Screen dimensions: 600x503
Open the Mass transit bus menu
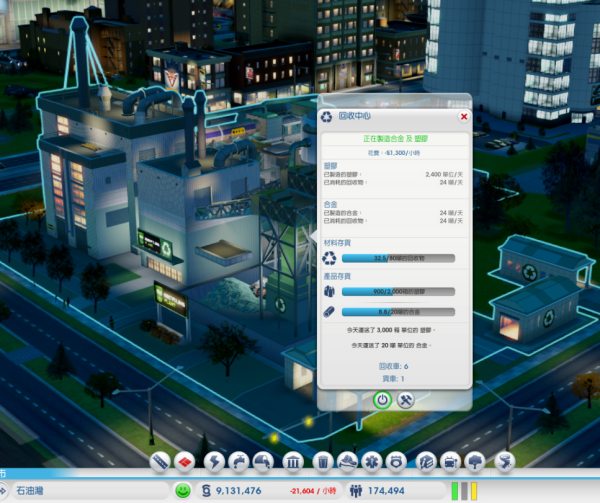tap(450, 462)
